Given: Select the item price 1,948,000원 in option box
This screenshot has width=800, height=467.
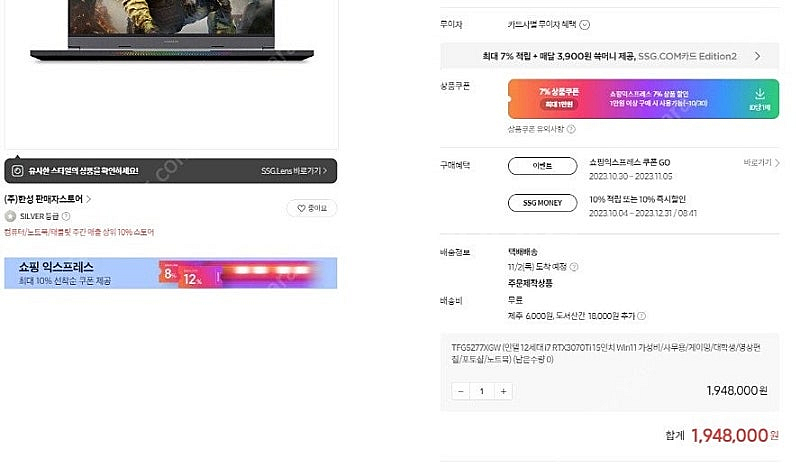Looking at the screenshot, I should 737,390.
